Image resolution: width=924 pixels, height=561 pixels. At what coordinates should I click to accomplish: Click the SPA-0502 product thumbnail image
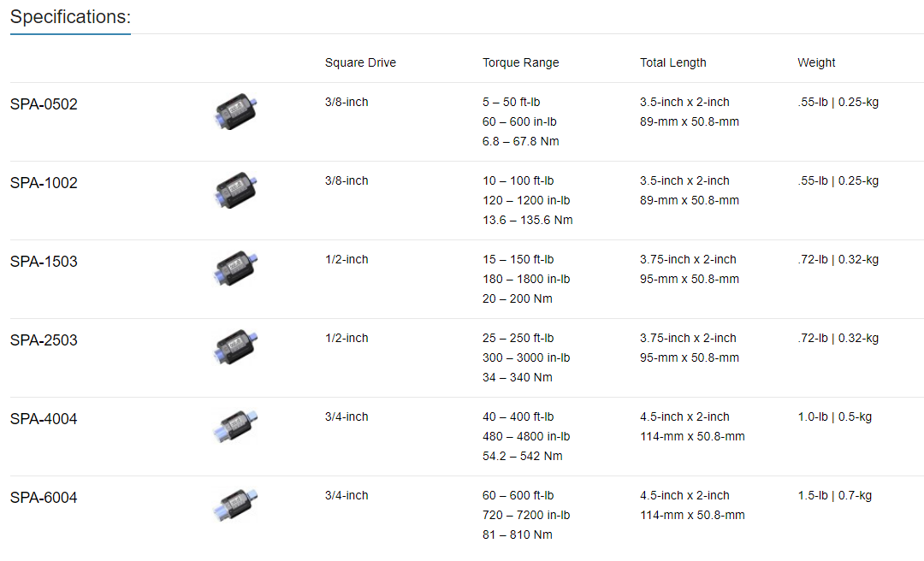tap(236, 111)
